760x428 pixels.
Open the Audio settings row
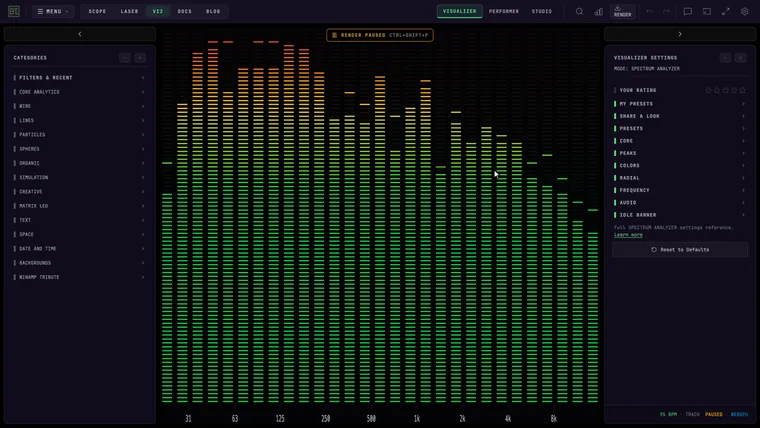tap(680, 202)
